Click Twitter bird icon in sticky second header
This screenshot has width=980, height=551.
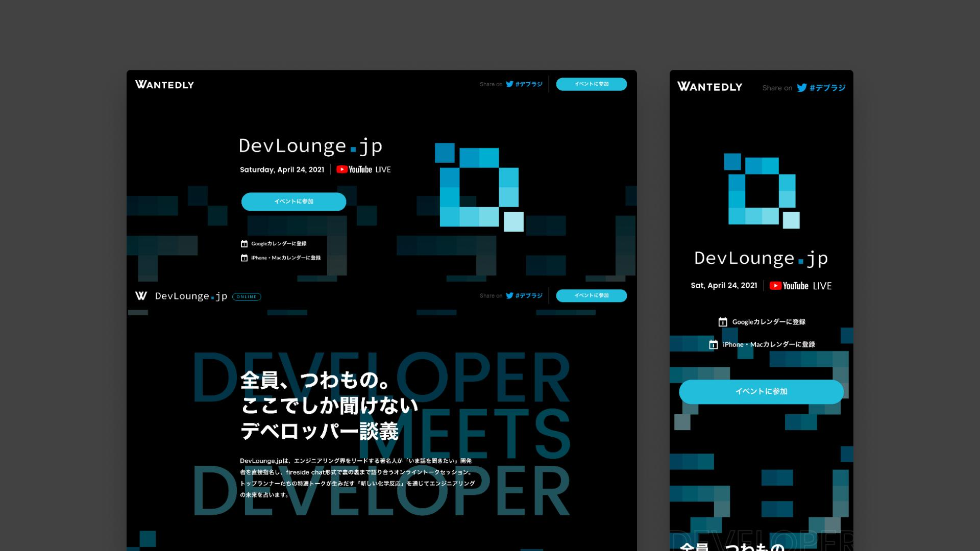[x=509, y=295]
